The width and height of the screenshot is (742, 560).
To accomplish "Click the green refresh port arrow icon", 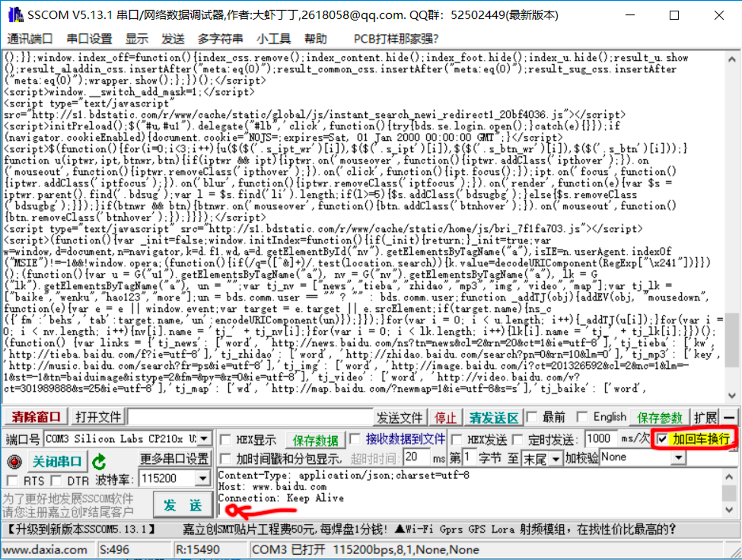I will click(x=99, y=461).
